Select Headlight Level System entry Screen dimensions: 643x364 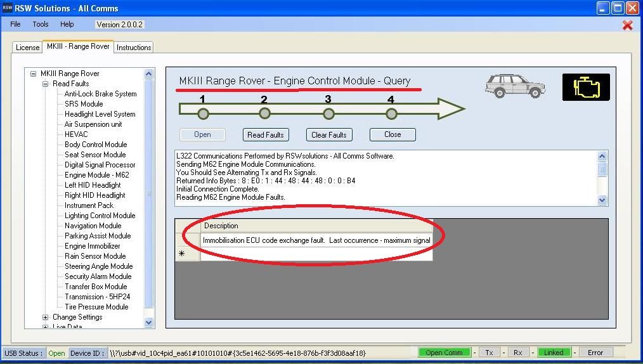point(100,114)
